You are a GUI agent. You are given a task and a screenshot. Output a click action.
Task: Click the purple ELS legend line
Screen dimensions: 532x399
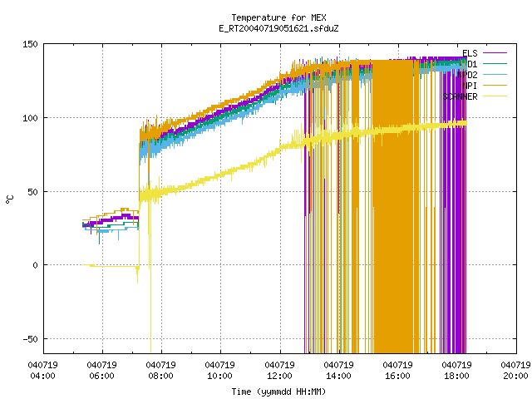495,53
